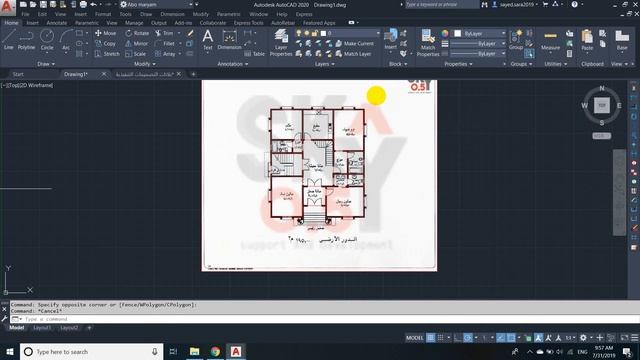The image size is (640, 360).
Task: Expand the Properties panel
Action: 458,64
